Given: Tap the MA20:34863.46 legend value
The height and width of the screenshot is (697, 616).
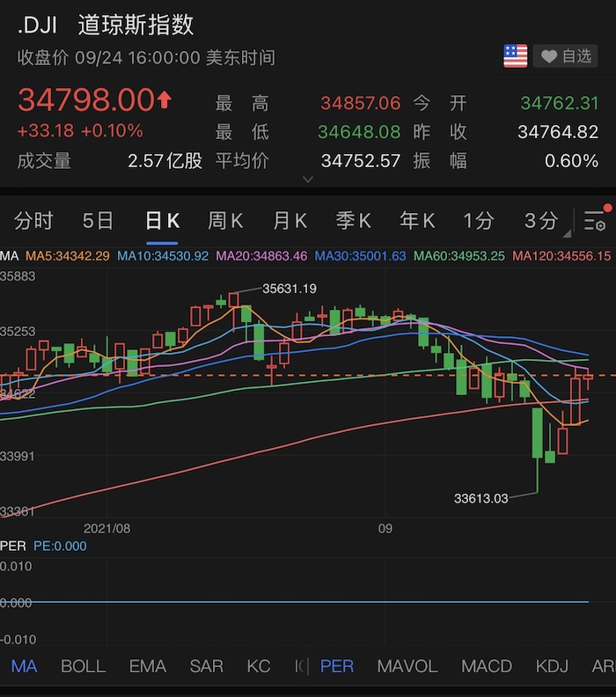Looking at the screenshot, I should tap(261, 256).
